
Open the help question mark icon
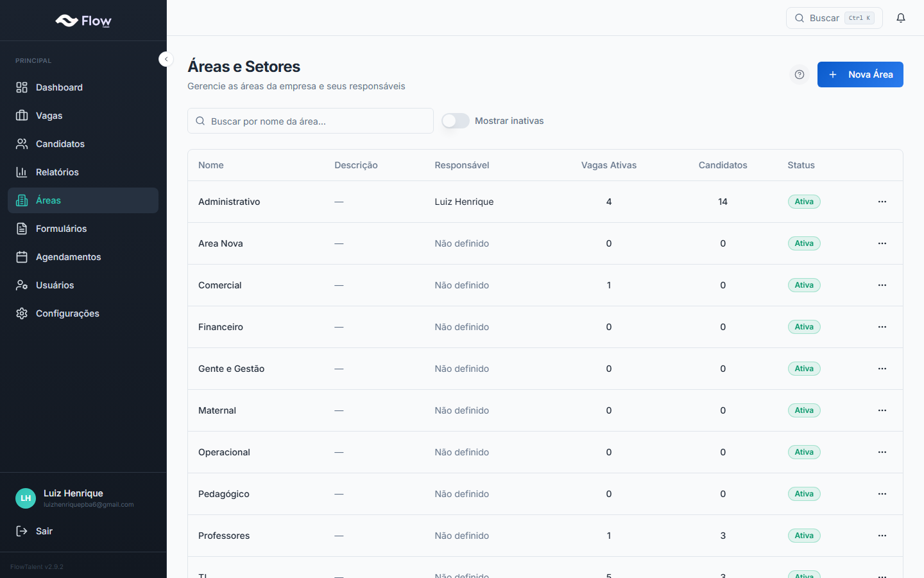coord(800,74)
